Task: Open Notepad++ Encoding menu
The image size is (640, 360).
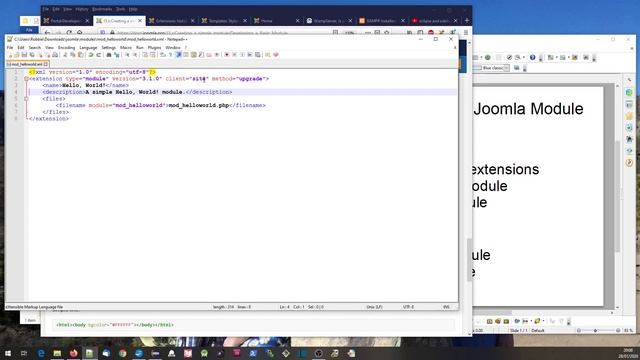Action: click(x=67, y=48)
